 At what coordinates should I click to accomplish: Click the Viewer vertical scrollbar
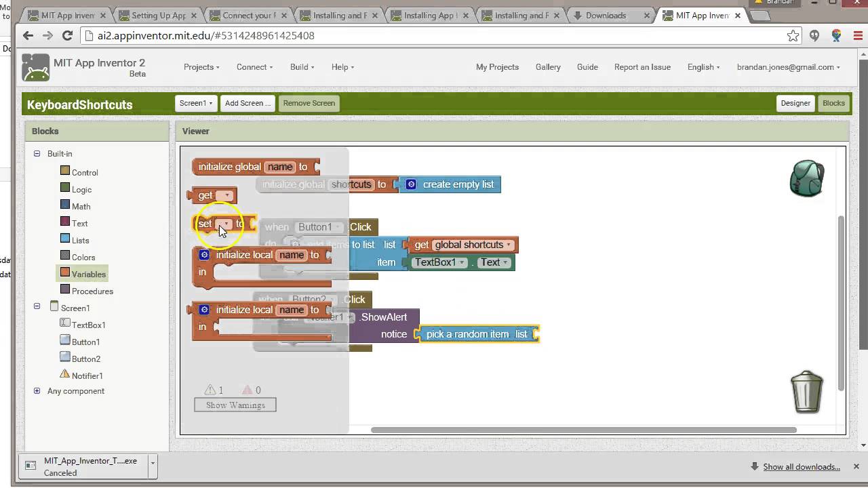(842, 303)
